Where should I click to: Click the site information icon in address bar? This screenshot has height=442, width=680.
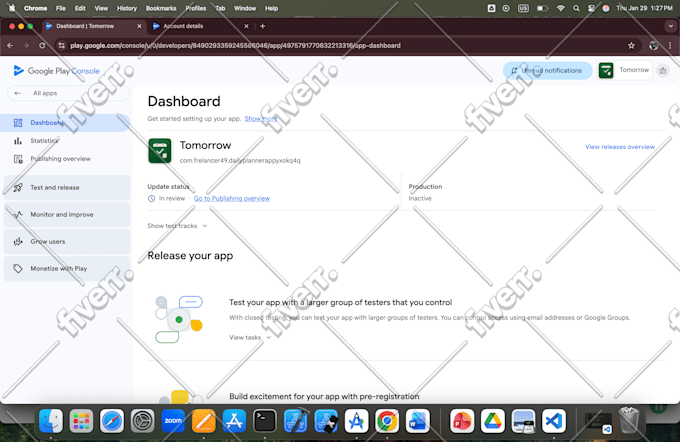[62, 46]
